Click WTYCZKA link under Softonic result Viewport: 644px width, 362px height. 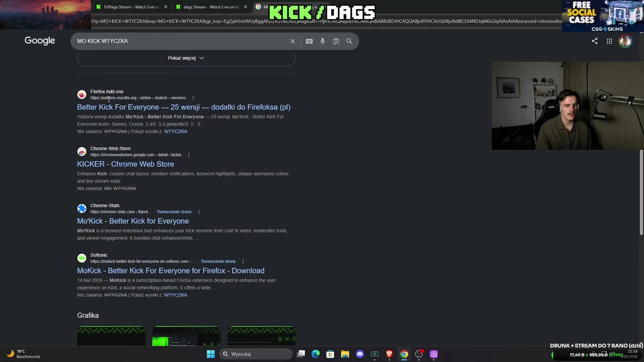[176, 295]
